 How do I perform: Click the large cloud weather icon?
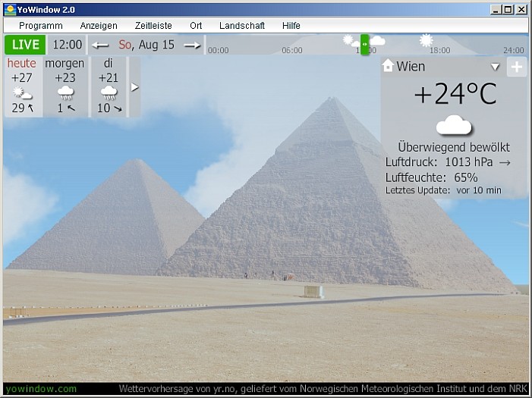pos(454,125)
